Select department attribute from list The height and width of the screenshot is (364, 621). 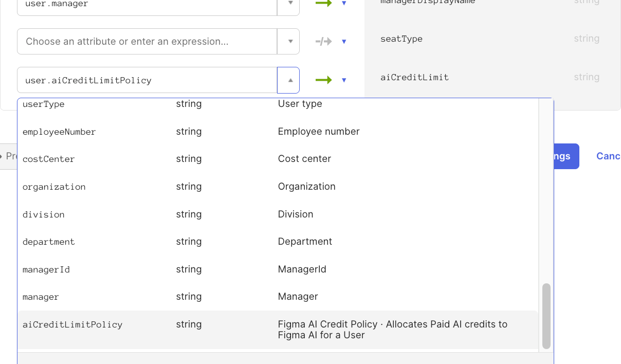(278, 242)
